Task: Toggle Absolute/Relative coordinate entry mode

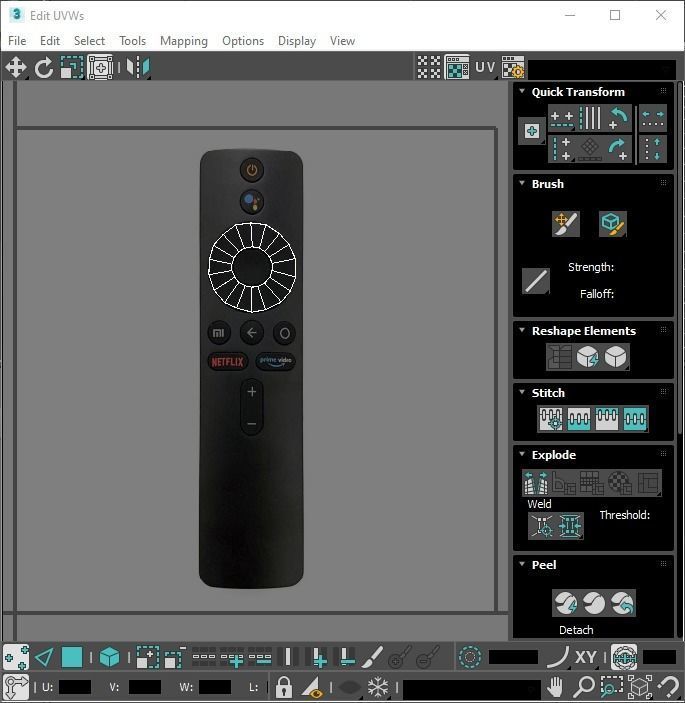Action: (16, 686)
